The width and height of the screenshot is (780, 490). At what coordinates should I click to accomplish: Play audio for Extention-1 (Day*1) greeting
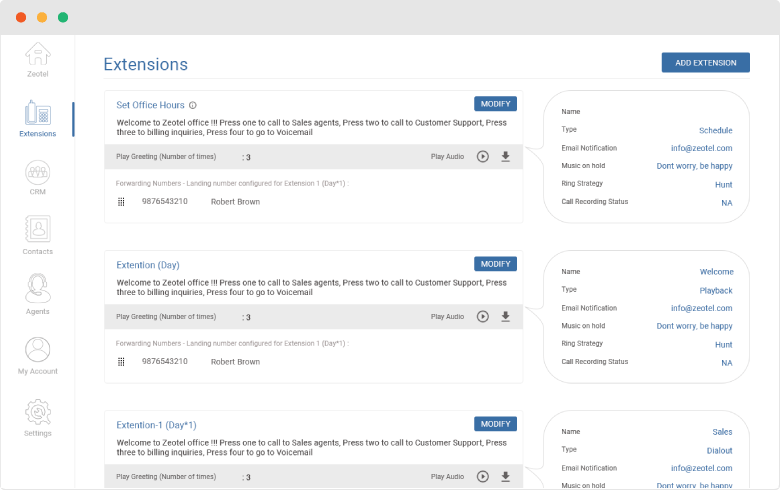click(x=483, y=477)
